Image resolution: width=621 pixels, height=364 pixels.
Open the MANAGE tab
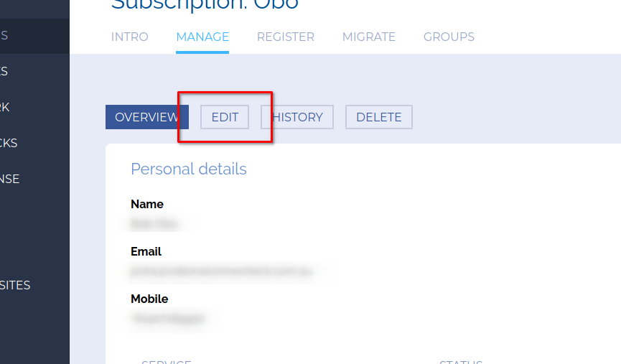tap(202, 37)
